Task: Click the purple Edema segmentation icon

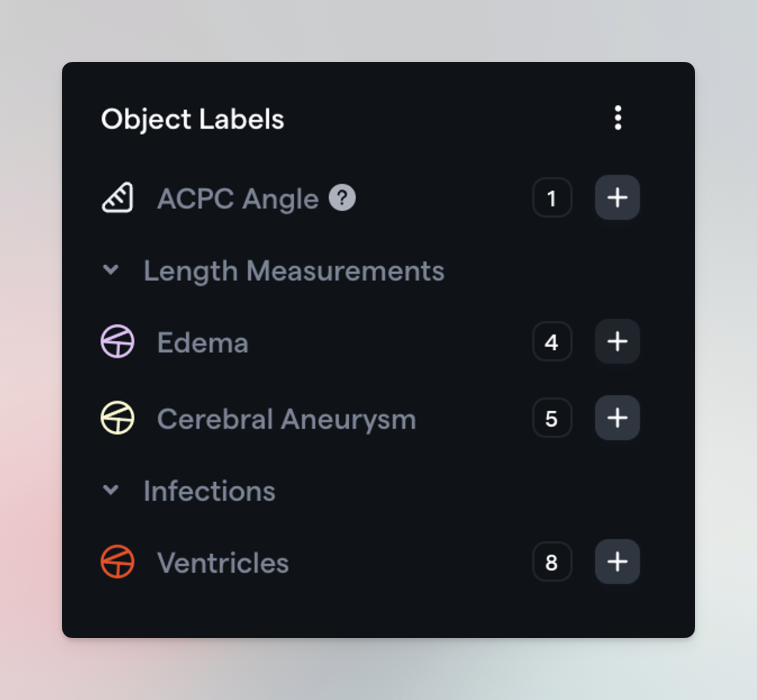Action: [117, 342]
